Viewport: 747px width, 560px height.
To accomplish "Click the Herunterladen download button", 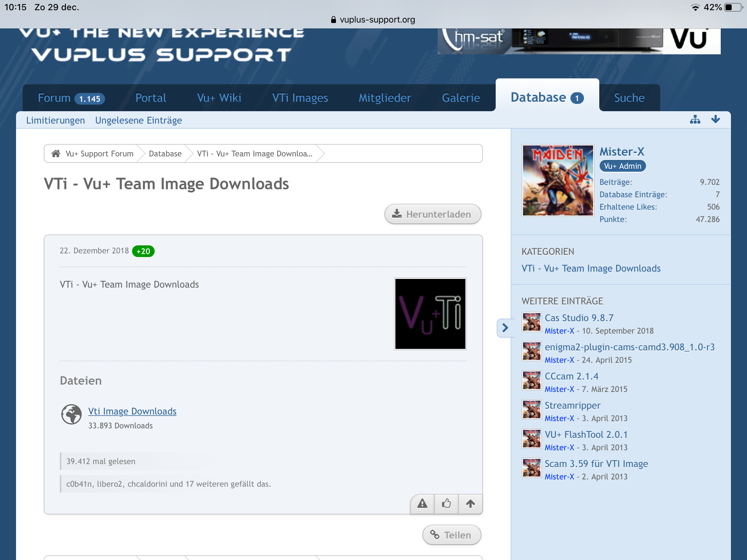I will [x=433, y=214].
